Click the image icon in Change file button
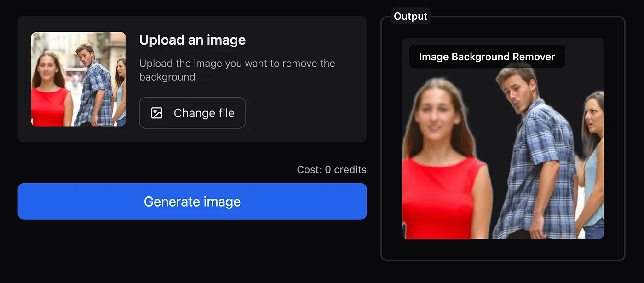 pos(157,113)
